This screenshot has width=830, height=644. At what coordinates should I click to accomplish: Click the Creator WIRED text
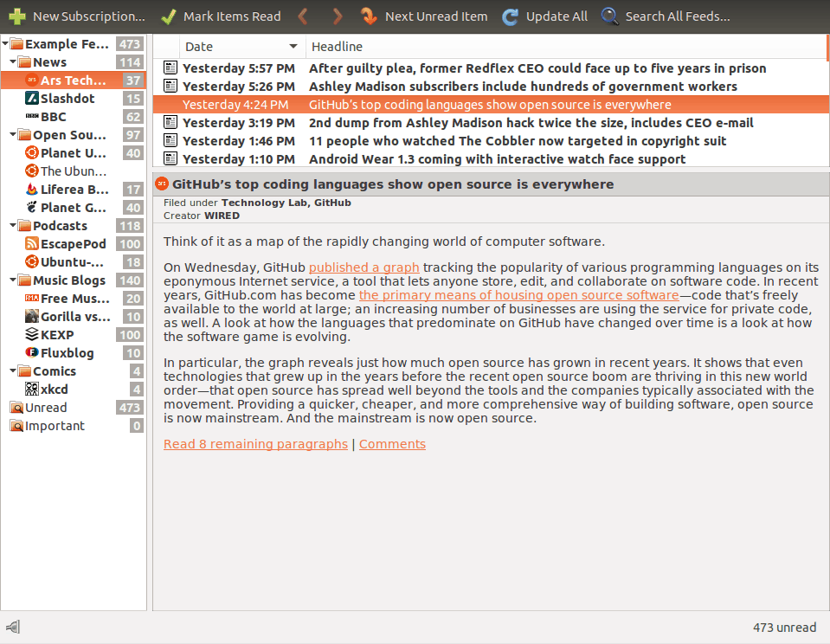201,216
